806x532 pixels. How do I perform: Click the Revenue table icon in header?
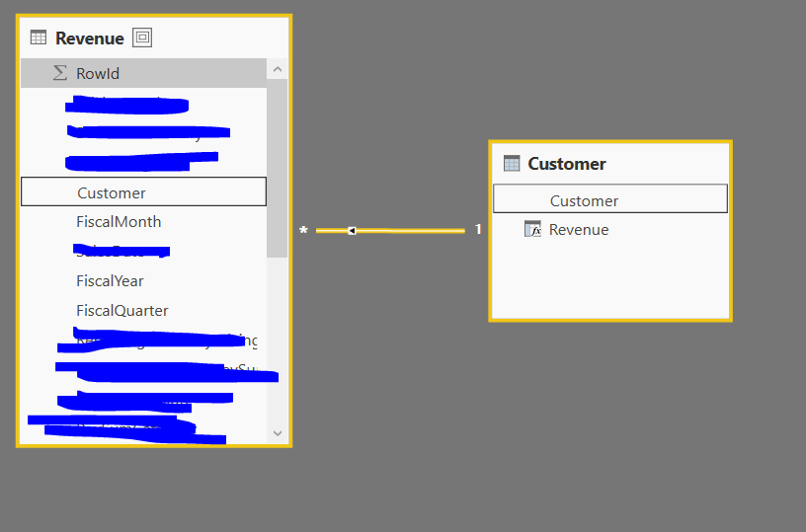point(39,38)
